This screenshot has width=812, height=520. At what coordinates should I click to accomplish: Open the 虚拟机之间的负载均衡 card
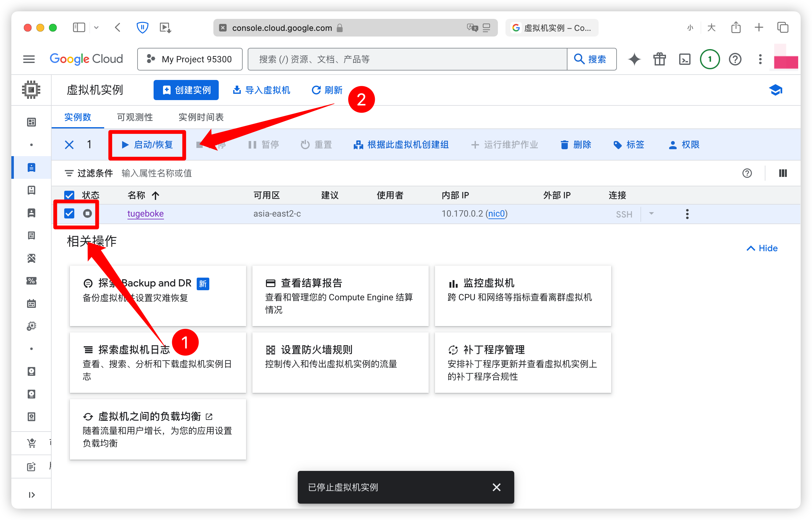click(x=158, y=430)
